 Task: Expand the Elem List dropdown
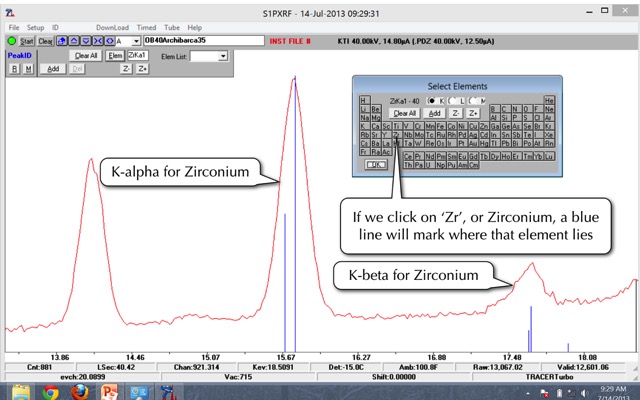(223, 56)
